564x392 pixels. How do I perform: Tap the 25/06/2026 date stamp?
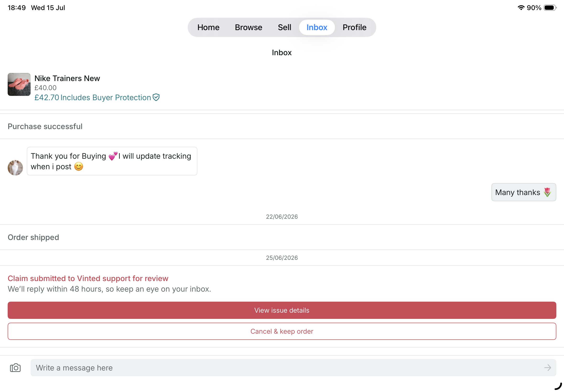(282, 258)
